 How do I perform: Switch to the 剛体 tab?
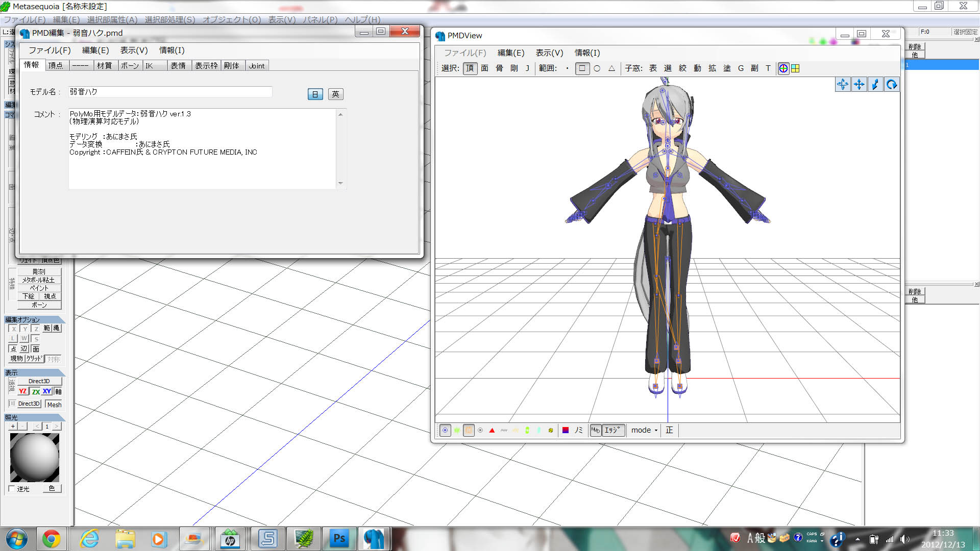pyautogui.click(x=232, y=66)
